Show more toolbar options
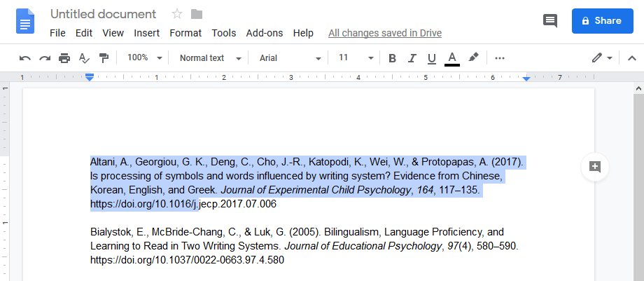 (x=499, y=58)
